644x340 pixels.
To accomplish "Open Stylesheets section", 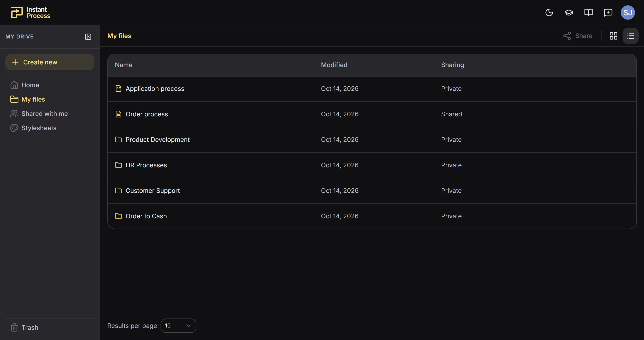I will (50, 128).
